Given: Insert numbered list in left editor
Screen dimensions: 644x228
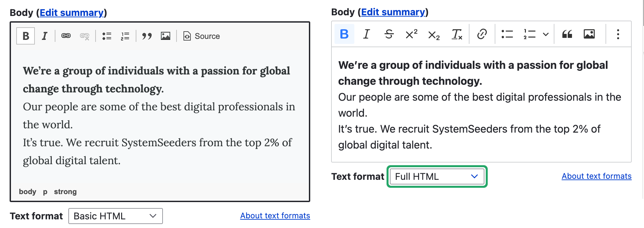Looking at the screenshot, I should 125,36.
